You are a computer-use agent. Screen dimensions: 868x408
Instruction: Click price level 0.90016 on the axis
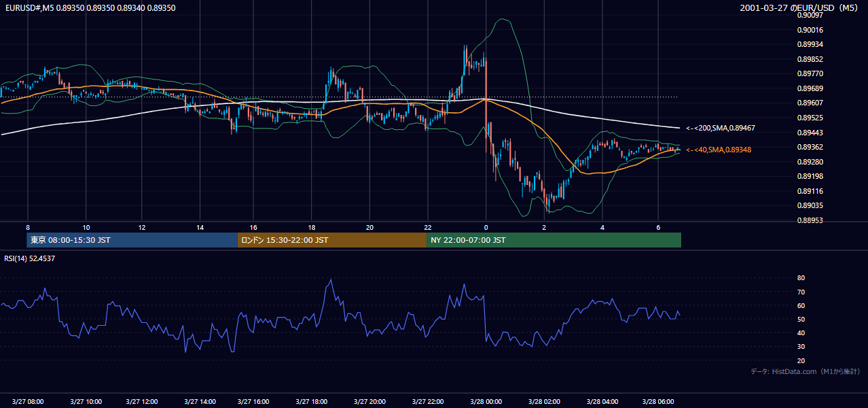(x=810, y=30)
